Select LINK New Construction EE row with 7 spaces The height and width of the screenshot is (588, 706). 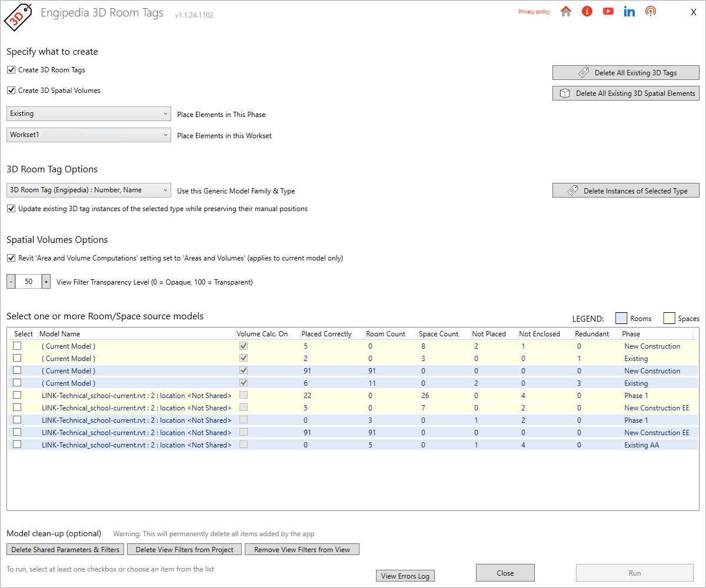pos(17,407)
